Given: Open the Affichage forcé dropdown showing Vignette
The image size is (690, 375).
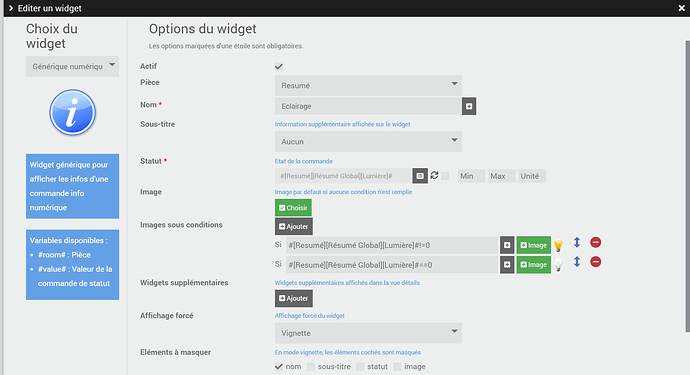Looking at the screenshot, I should (x=368, y=333).
